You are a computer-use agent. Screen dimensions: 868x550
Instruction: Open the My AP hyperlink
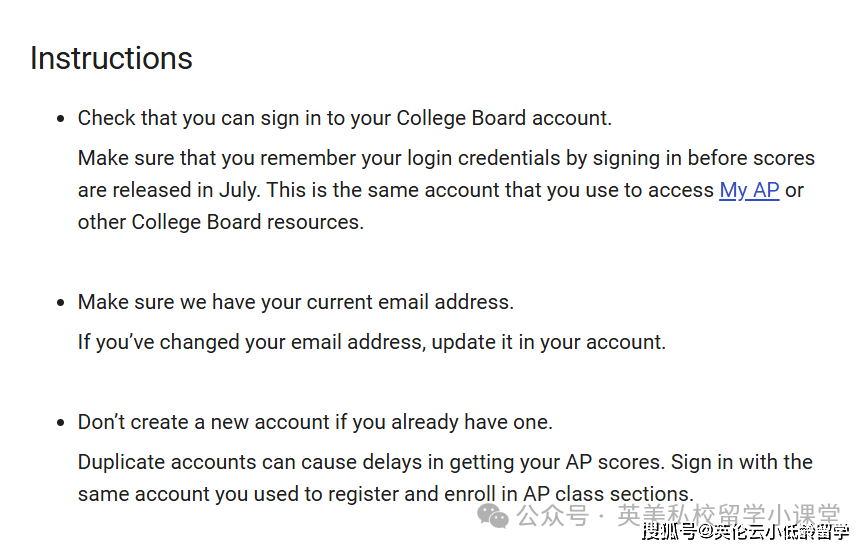coord(749,190)
